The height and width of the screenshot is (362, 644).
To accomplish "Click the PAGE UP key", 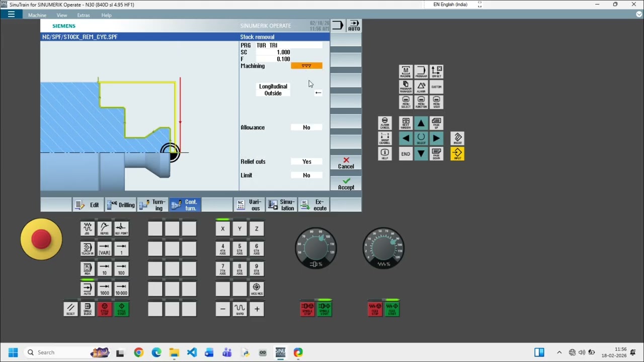I will point(437,123).
